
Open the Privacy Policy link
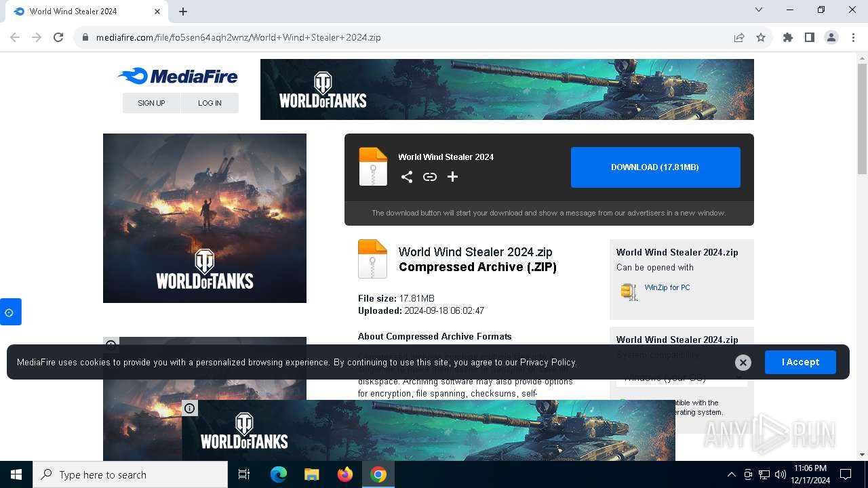click(548, 363)
